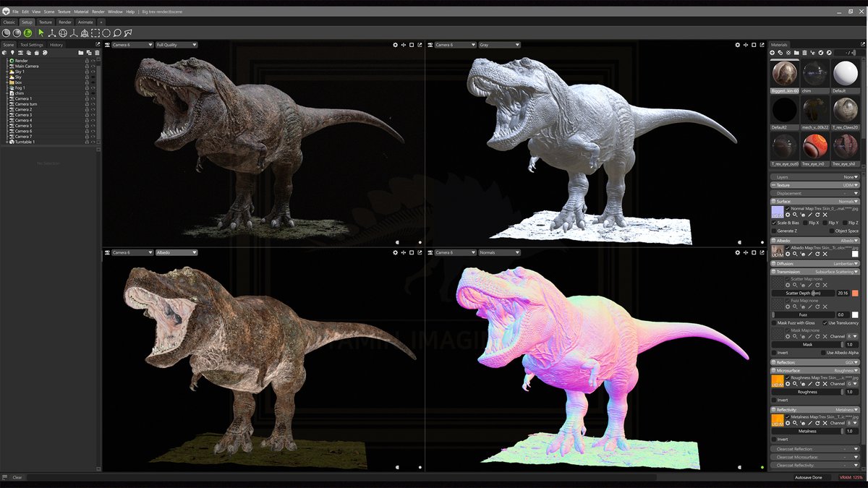The width and height of the screenshot is (868, 488).
Task: Toggle lock on Main Camera
Action: point(87,67)
